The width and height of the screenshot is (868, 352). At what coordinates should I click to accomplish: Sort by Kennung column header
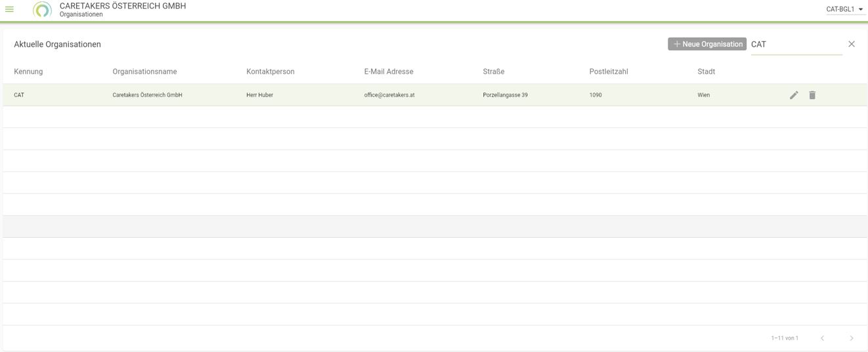28,72
